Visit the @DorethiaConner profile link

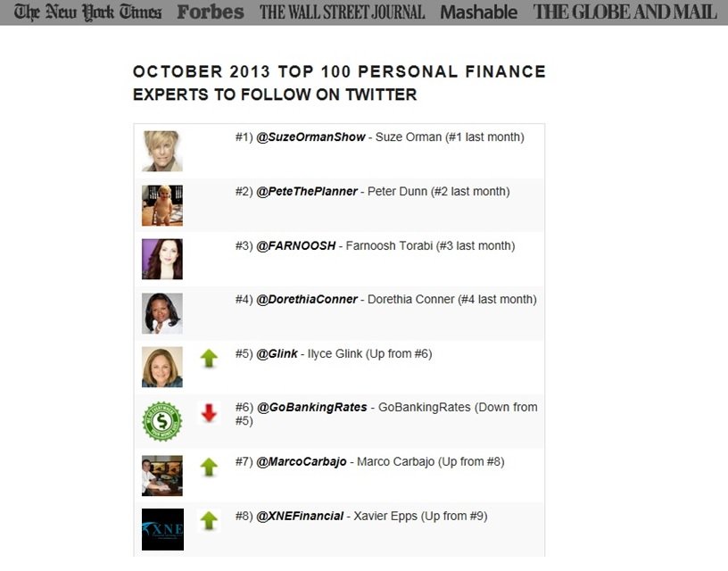pos(307,300)
